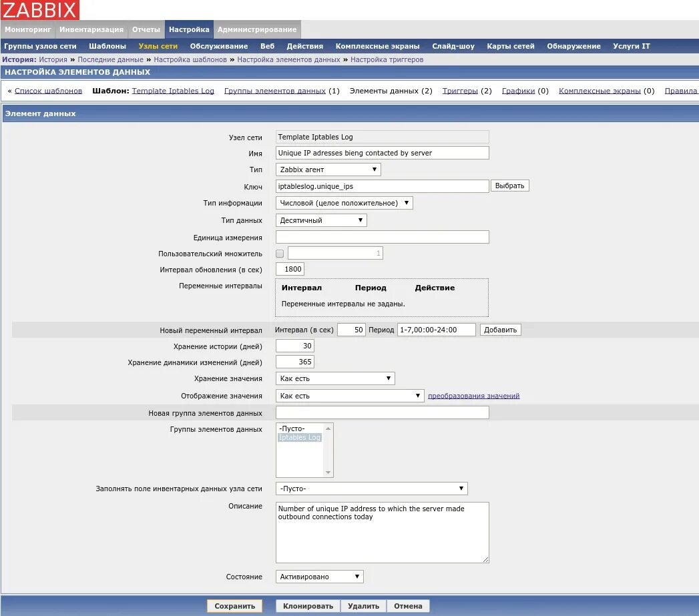Open the Администрирование main tab
Screen dimensions: 699x616
click(x=257, y=29)
